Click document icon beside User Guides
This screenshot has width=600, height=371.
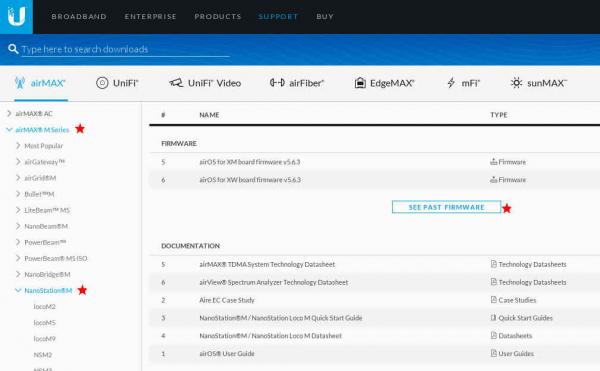click(x=494, y=353)
